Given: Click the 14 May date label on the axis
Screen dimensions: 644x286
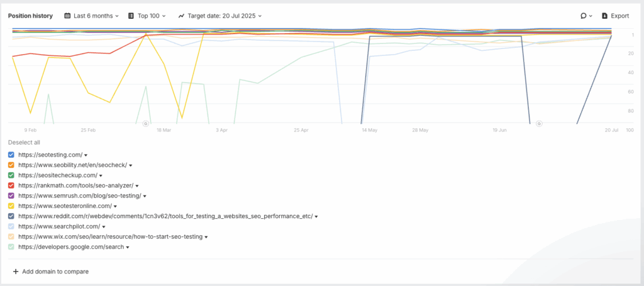Looking at the screenshot, I should click(x=370, y=130).
